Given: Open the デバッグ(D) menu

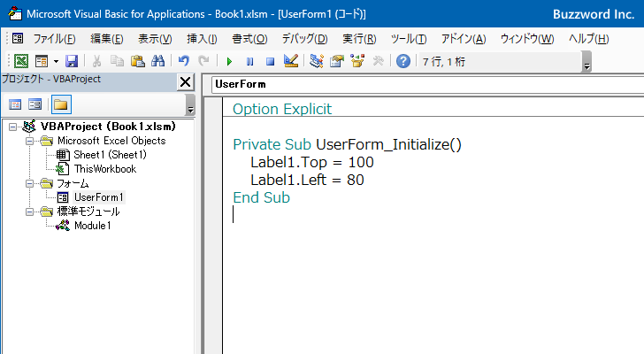Looking at the screenshot, I should coord(304,39).
